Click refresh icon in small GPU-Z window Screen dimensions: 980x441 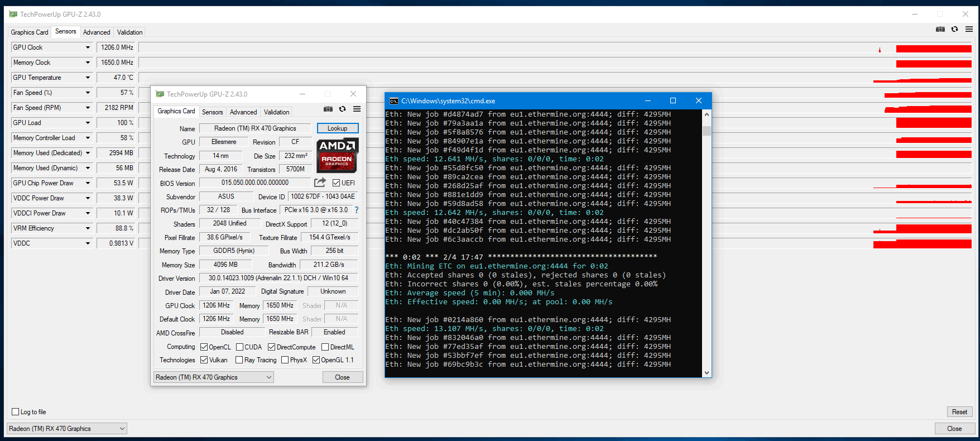(342, 109)
